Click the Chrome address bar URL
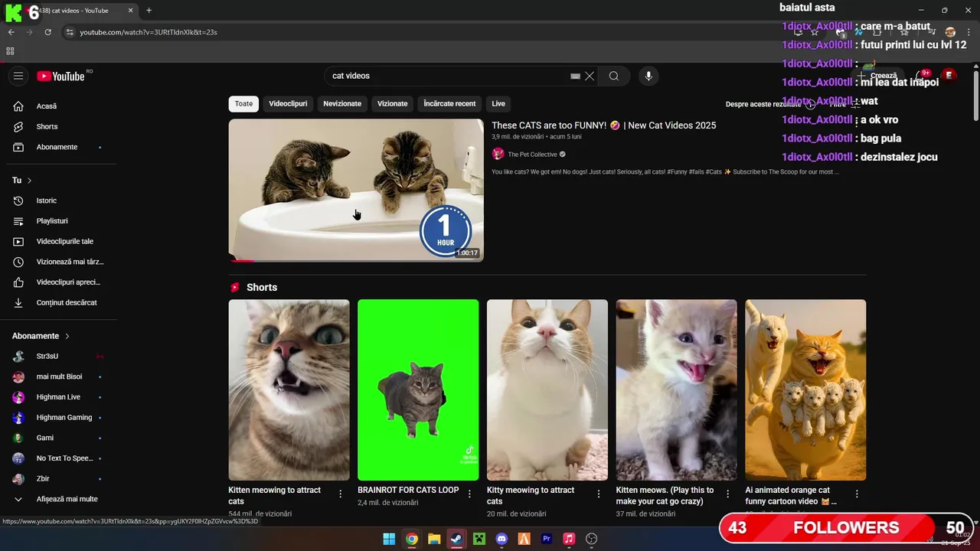This screenshot has height=551, width=980. [x=149, y=32]
